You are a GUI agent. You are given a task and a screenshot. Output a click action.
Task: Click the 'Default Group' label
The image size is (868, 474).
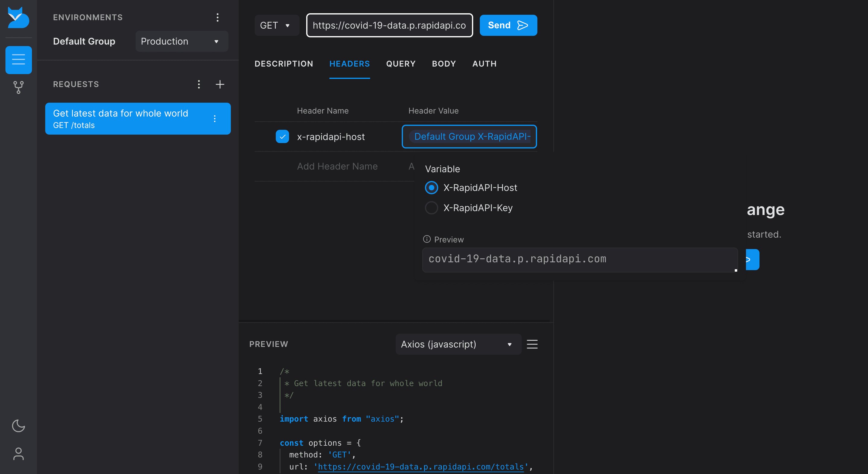click(84, 42)
